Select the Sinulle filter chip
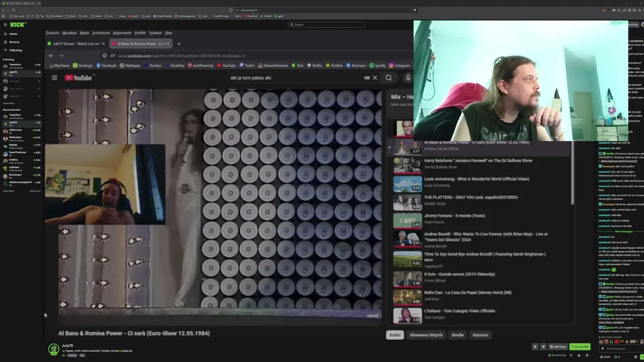644x362 pixels. pos(457,335)
